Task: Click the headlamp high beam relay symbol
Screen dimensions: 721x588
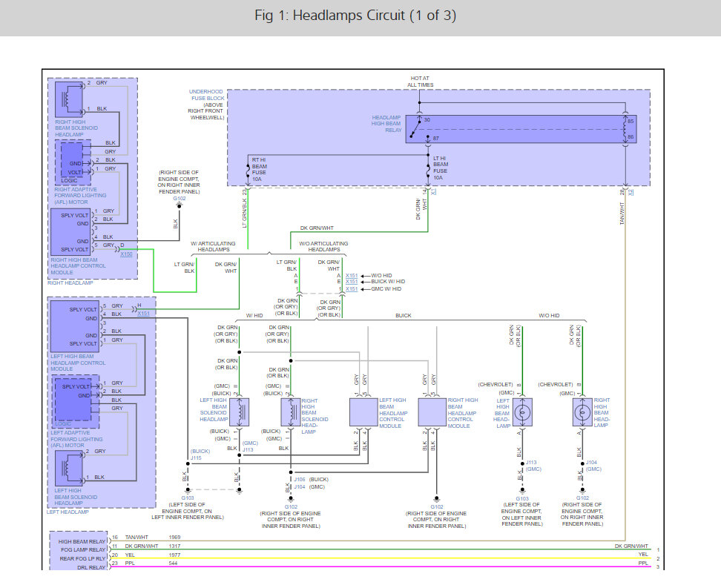Action: click(521, 129)
